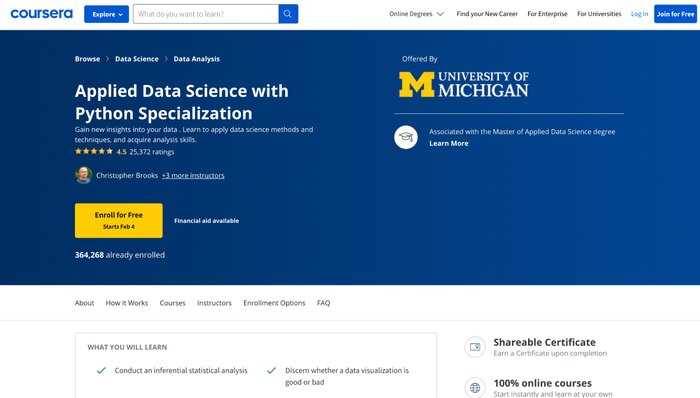Switch to the Enrollment Options tab
Viewport: 700px width, 398px height.
pyautogui.click(x=274, y=303)
